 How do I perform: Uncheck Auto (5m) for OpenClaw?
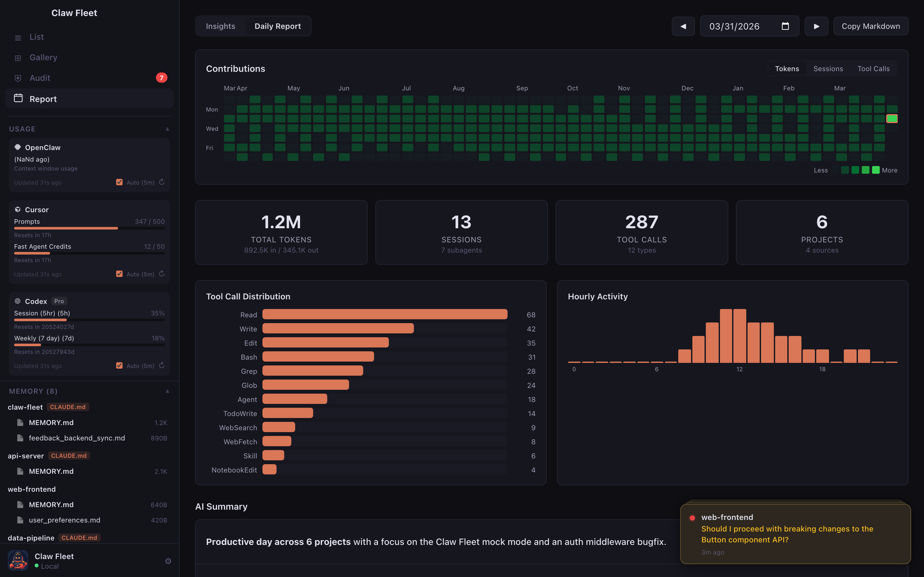pyautogui.click(x=119, y=182)
